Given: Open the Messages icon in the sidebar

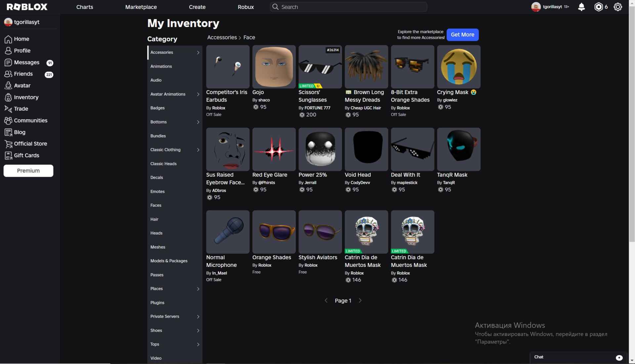Looking at the screenshot, I should point(8,62).
